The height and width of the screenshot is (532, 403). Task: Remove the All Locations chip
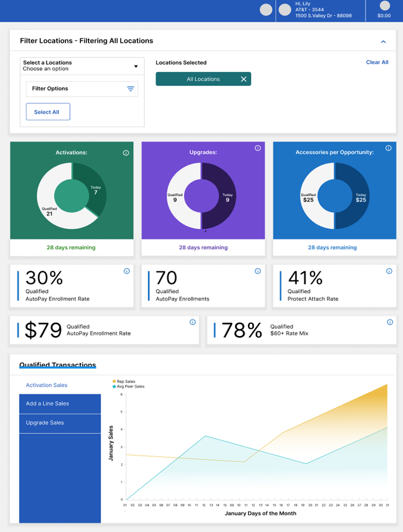(x=243, y=79)
